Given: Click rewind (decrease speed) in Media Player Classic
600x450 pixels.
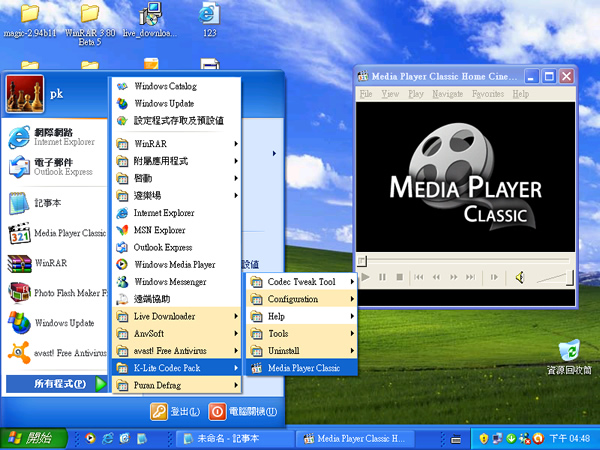Looking at the screenshot, I should [x=436, y=277].
